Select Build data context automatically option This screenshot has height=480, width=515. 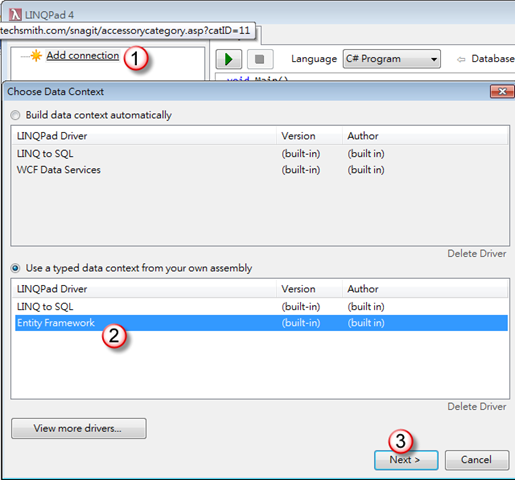(15, 115)
